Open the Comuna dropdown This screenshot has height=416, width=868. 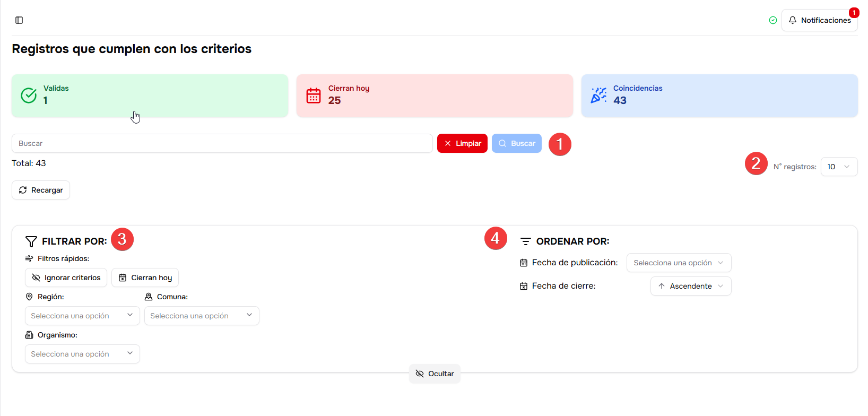click(202, 316)
